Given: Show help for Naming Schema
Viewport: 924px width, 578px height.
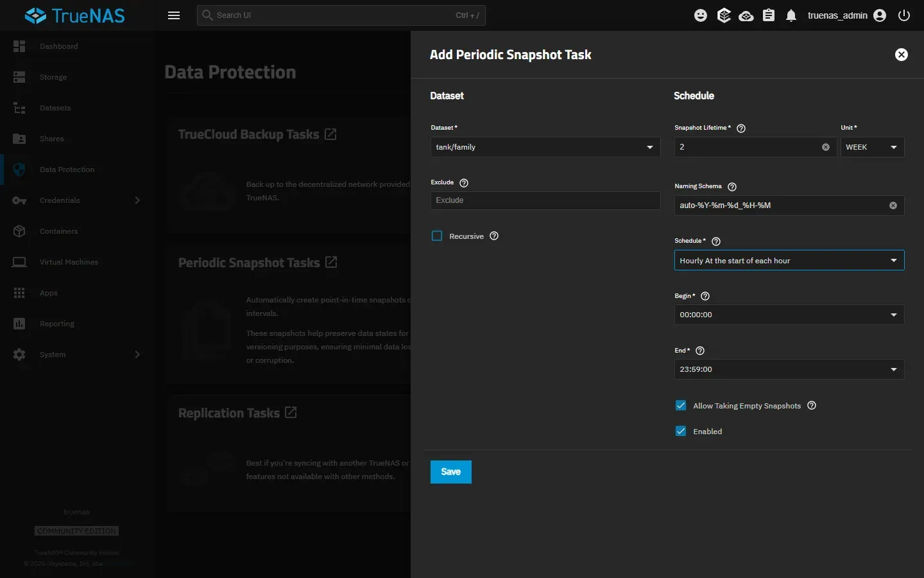Looking at the screenshot, I should (x=732, y=187).
